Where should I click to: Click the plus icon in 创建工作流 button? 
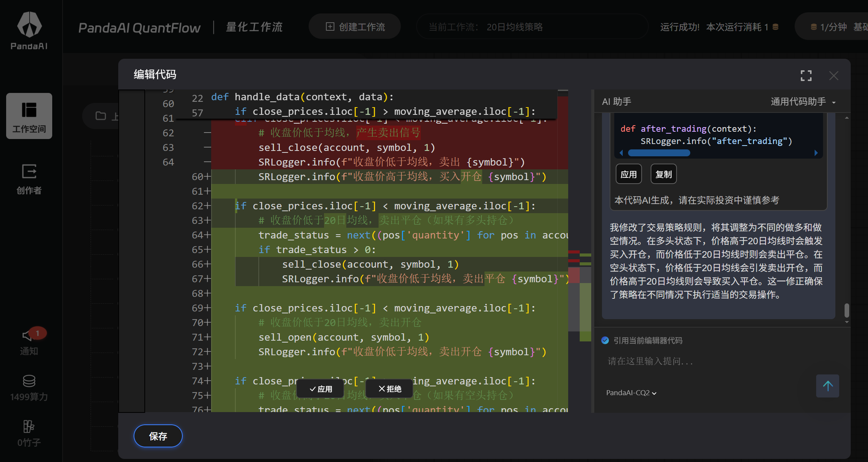point(330,26)
